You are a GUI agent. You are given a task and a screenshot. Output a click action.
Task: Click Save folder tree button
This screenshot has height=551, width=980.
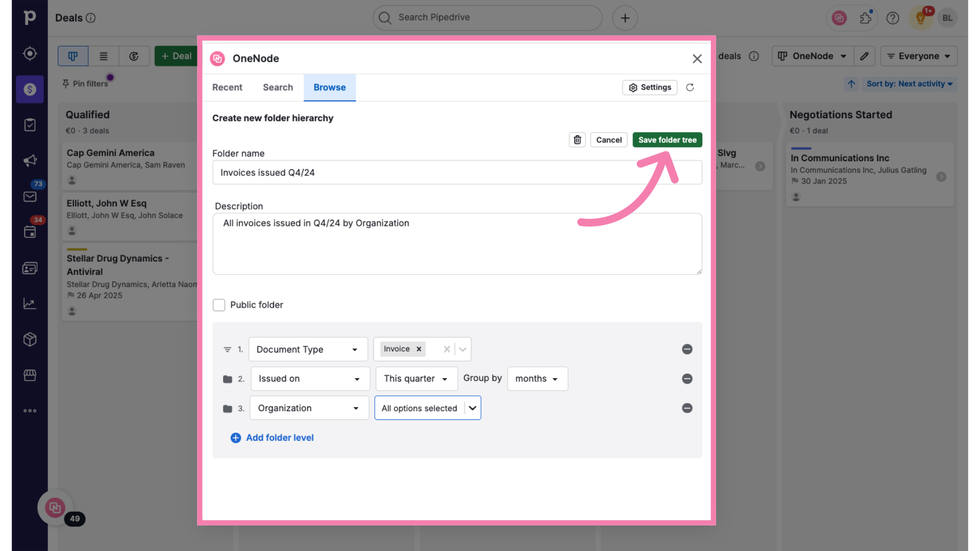[667, 140]
